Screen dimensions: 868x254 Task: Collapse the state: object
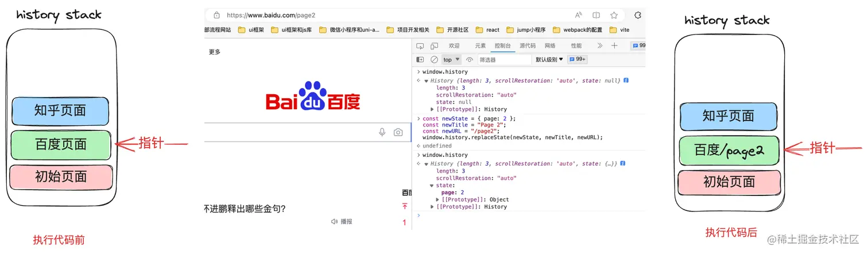pos(432,186)
